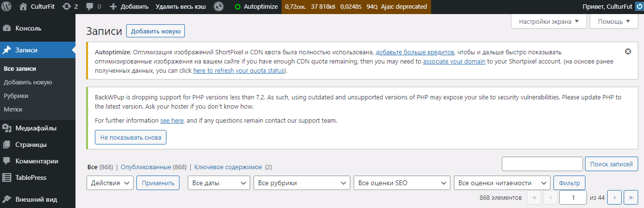Open the TablePress menu item

31,177
